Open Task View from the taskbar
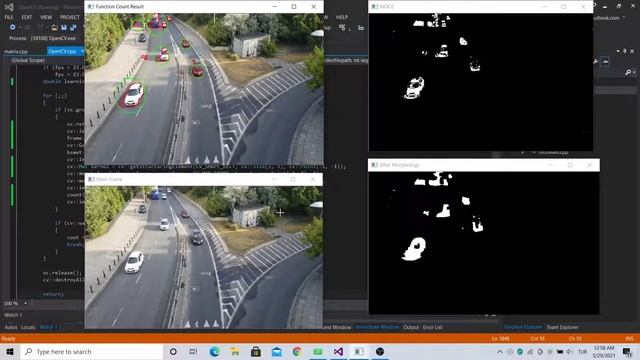 (x=193, y=351)
